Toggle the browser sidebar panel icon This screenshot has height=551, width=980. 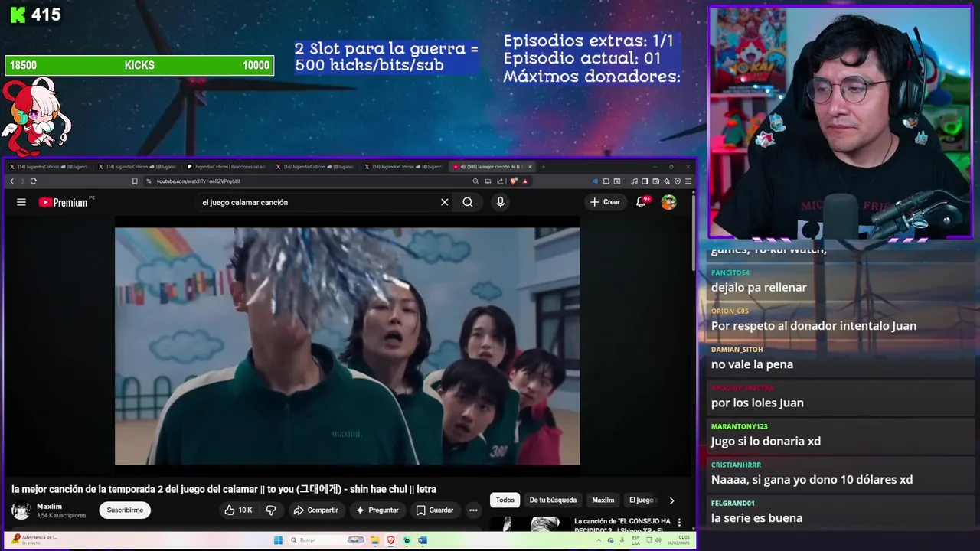tap(645, 181)
